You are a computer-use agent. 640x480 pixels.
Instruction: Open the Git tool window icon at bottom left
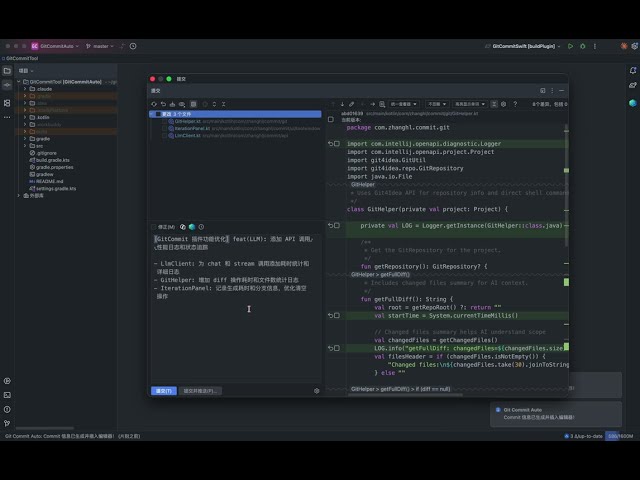point(7,423)
